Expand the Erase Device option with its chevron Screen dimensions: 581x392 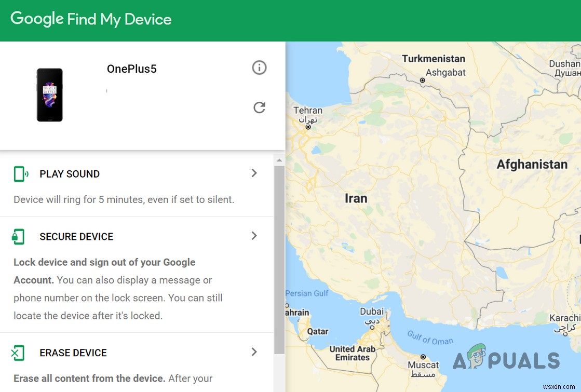(254, 352)
